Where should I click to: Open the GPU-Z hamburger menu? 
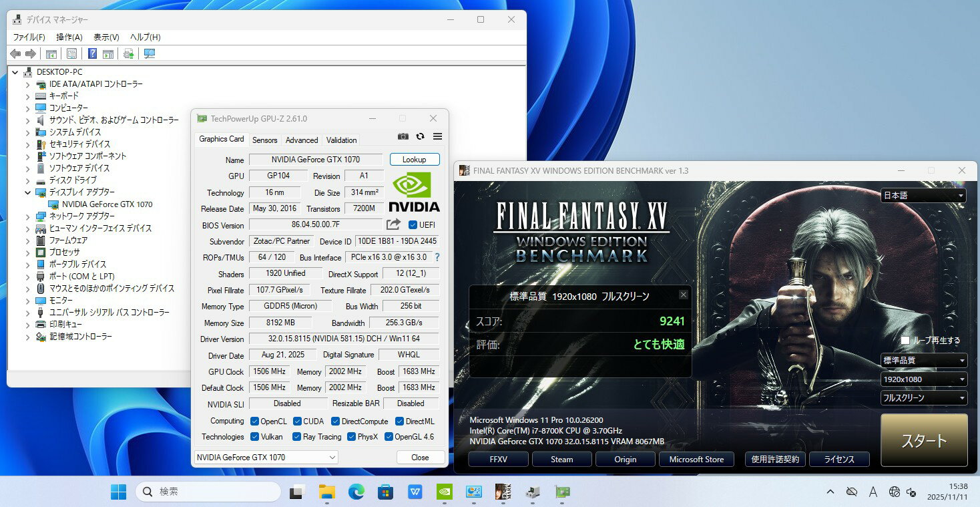[437, 136]
